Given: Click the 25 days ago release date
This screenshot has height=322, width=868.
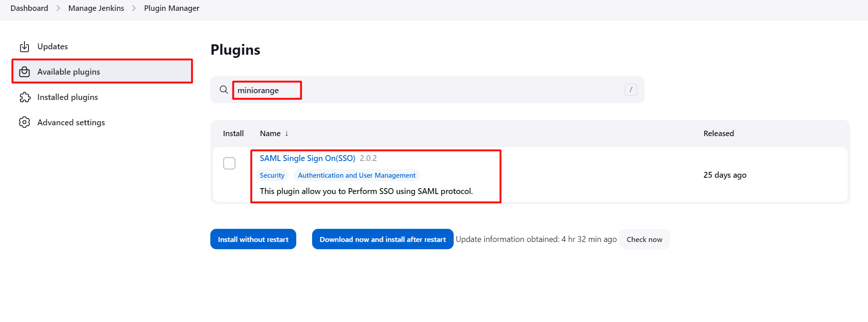Looking at the screenshot, I should click(x=725, y=175).
